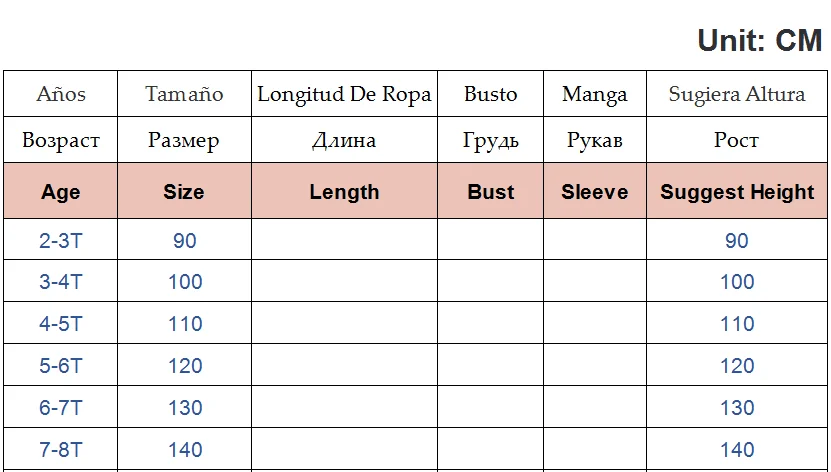The height and width of the screenshot is (472, 831).
Task: Select the bold "Sleeve" header cell
Action: 595,192
